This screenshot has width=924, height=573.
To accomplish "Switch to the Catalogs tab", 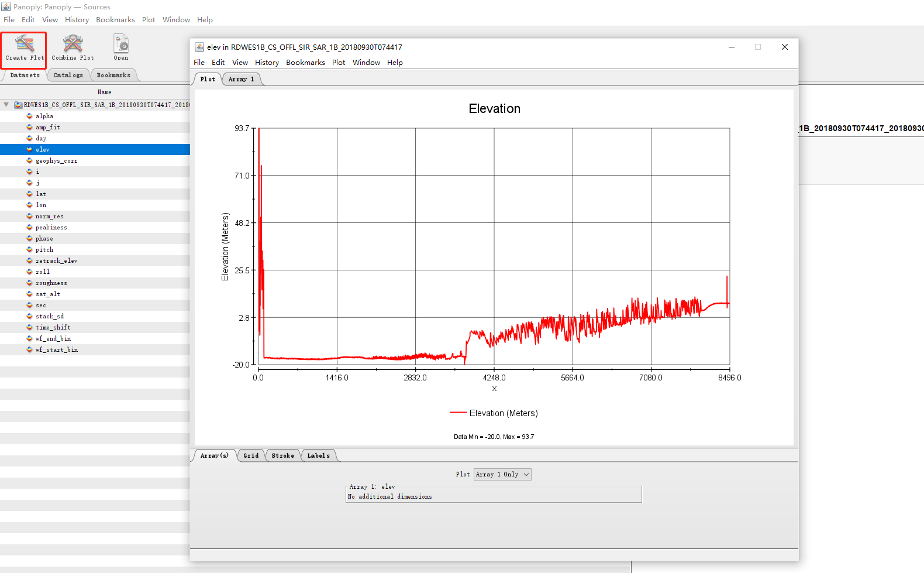I will tap(68, 75).
